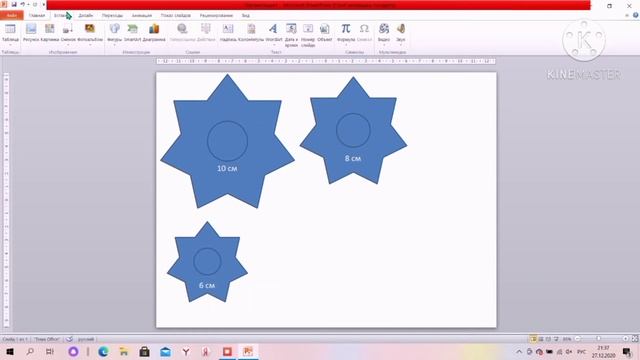This screenshot has height=360, width=640.
Task: Click the Действие icon
Action: [206, 29]
